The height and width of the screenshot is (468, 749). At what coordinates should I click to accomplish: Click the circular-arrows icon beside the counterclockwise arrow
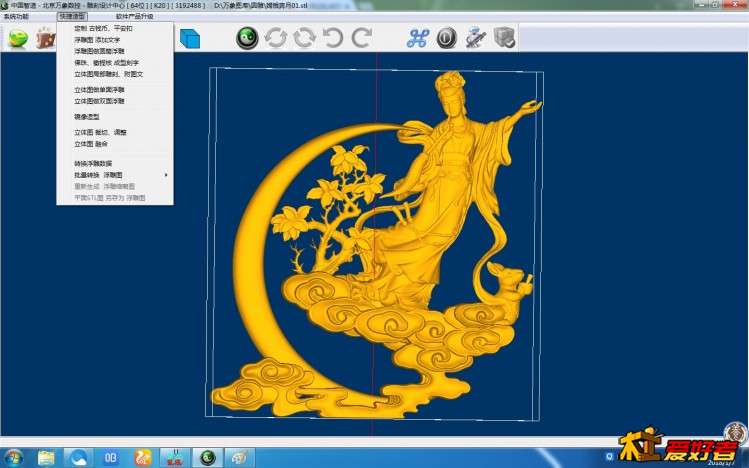tap(305, 38)
